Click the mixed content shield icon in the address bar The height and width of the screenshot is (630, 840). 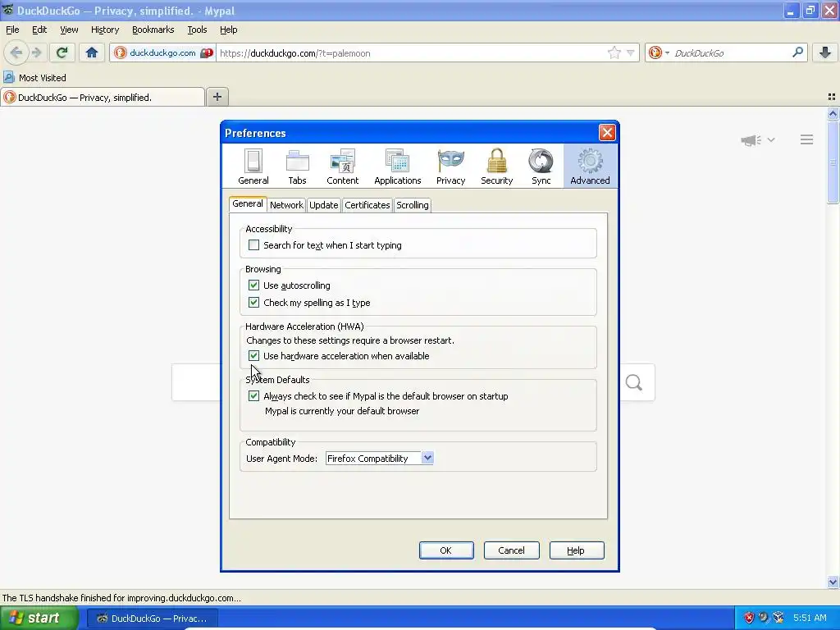(x=206, y=53)
